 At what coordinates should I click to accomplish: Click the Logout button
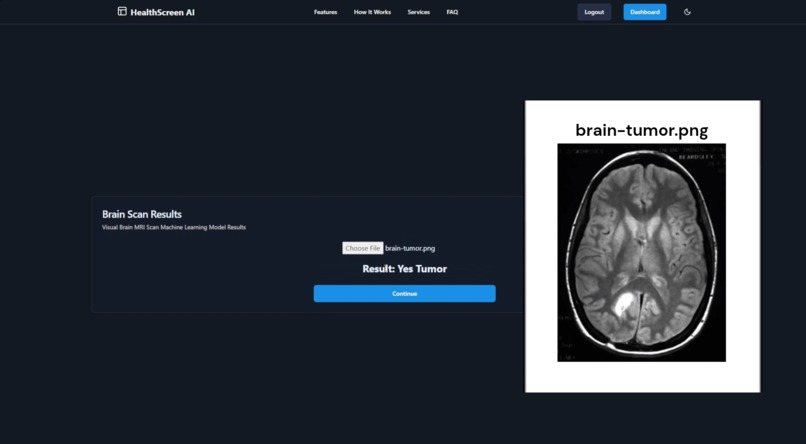coord(594,12)
